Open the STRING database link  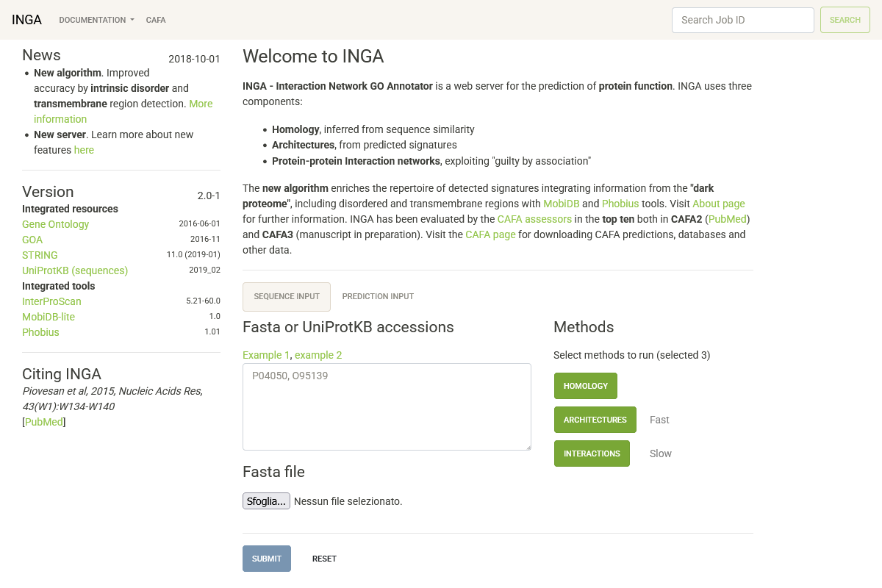(39, 255)
